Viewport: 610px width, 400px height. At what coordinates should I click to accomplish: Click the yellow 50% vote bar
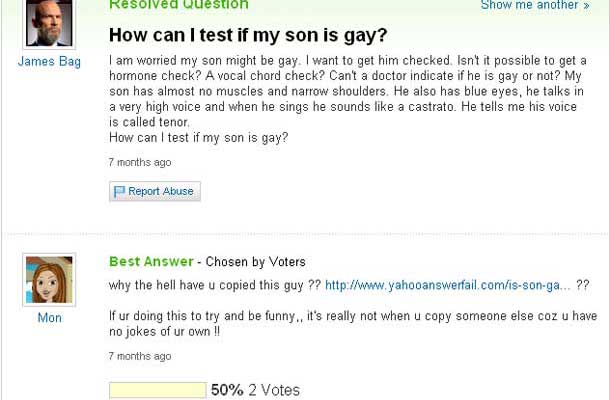click(157, 390)
